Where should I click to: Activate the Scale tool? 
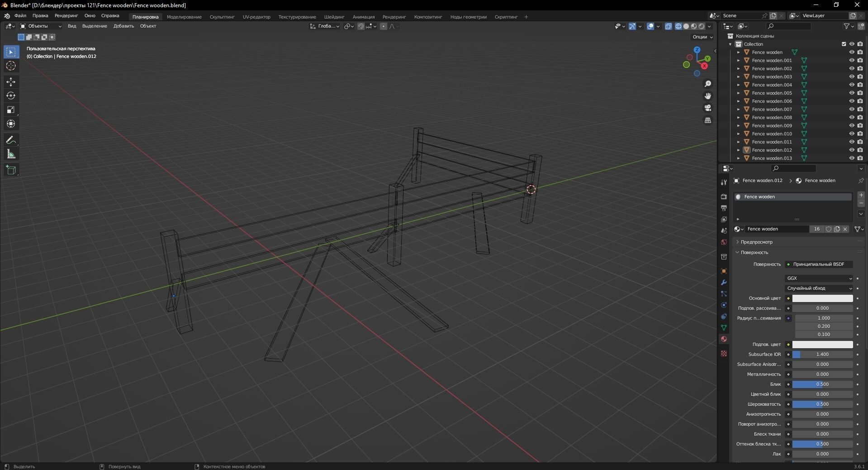coord(11,110)
